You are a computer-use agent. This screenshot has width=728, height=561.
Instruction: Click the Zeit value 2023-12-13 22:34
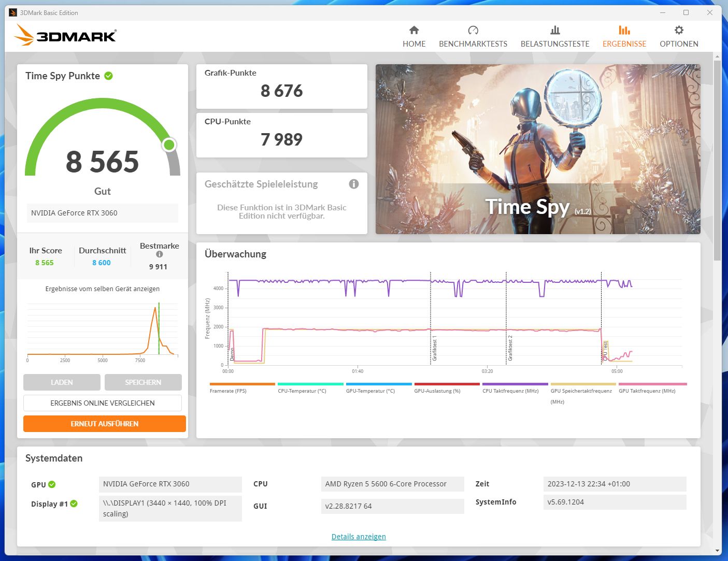click(x=615, y=484)
